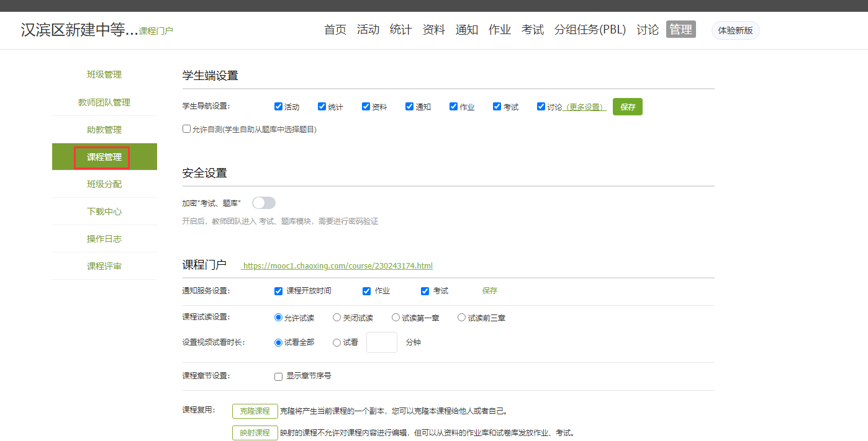Uncheck the 活动 student navigation checkbox
Viewport: 868px width, 441px height.
[x=278, y=107]
